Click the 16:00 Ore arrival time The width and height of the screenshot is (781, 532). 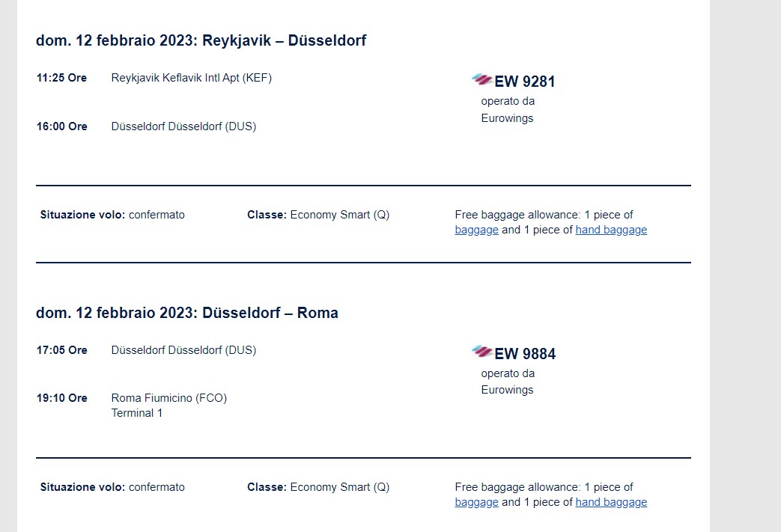(x=61, y=126)
